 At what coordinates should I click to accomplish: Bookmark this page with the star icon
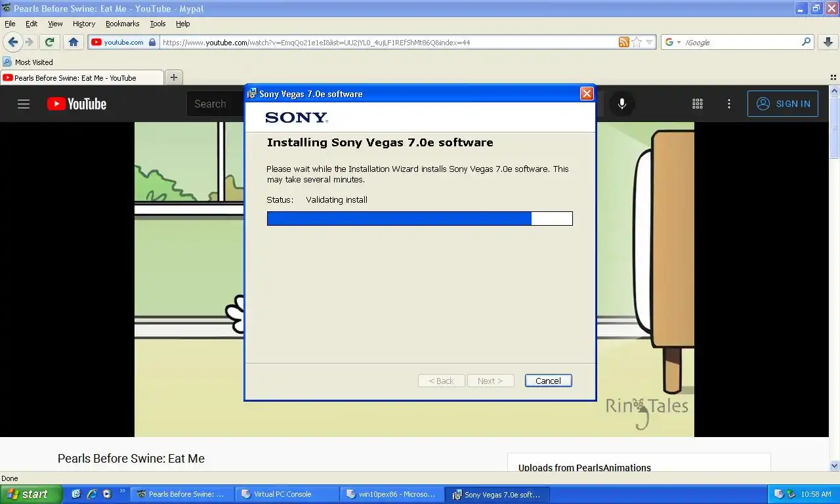point(637,42)
